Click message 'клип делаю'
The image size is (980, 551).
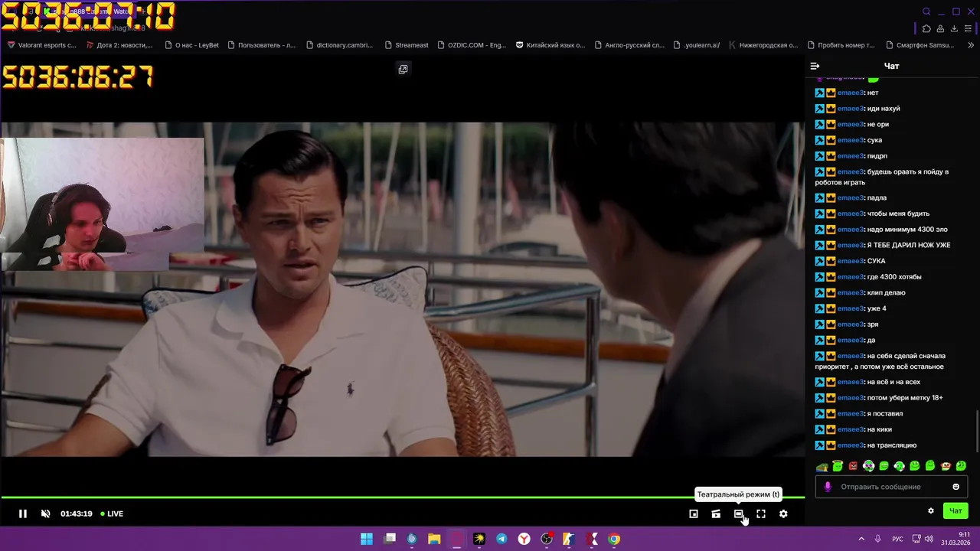click(886, 292)
